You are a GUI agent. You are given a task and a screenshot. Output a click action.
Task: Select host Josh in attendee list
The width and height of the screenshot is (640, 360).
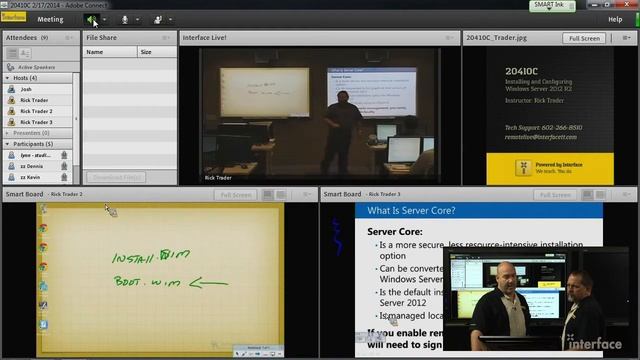click(x=38, y=89)
